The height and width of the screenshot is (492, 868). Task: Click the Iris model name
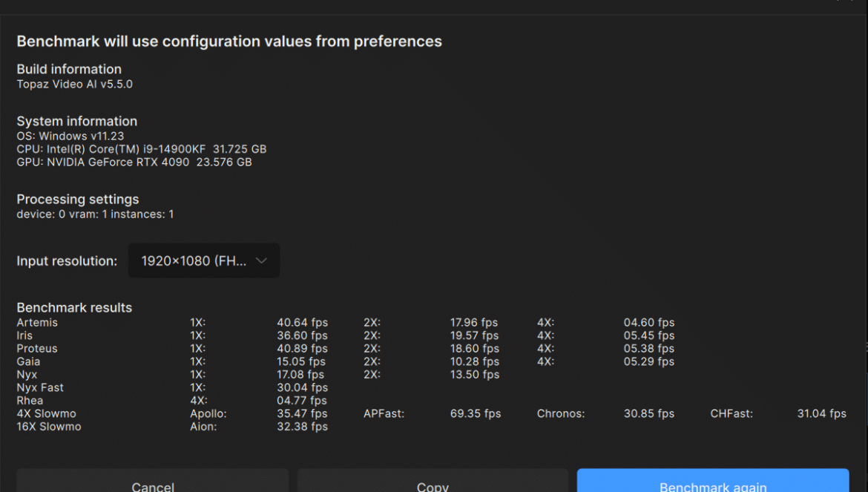coord(24,336)
